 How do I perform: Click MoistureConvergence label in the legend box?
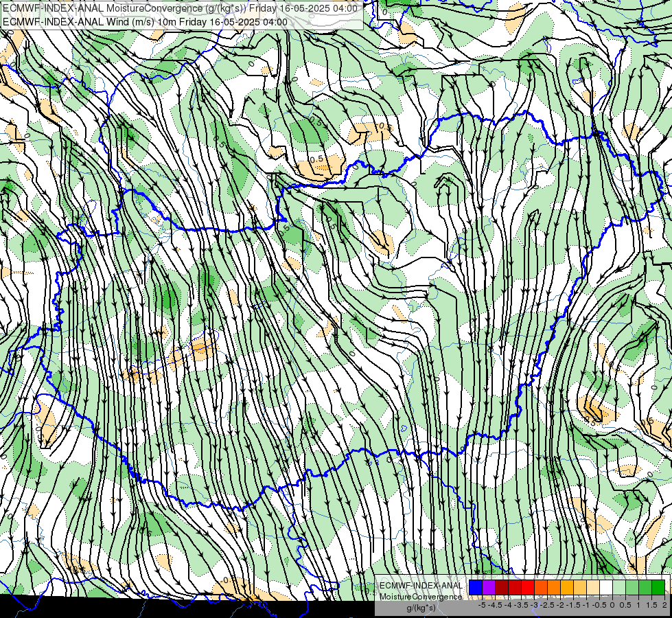click(421, 597)
